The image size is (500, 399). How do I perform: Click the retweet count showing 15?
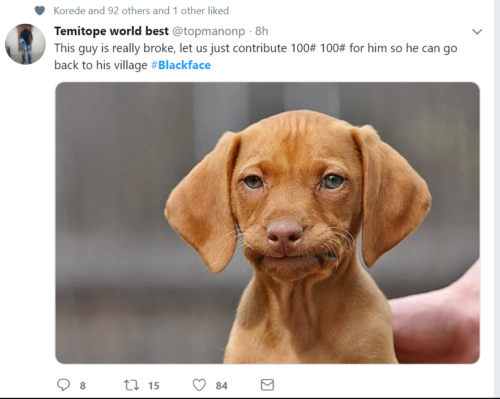pos(154,386)
